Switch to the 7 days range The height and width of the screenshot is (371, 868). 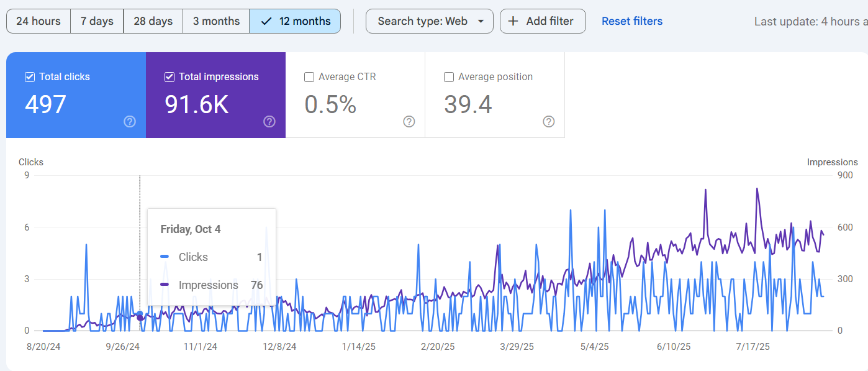[x=97, y=21]
